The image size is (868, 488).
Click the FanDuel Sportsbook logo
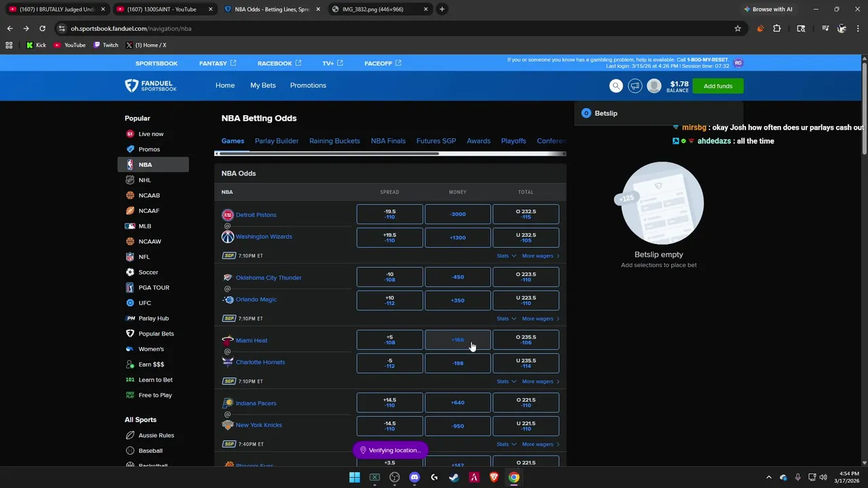click(x=151, y=85)
